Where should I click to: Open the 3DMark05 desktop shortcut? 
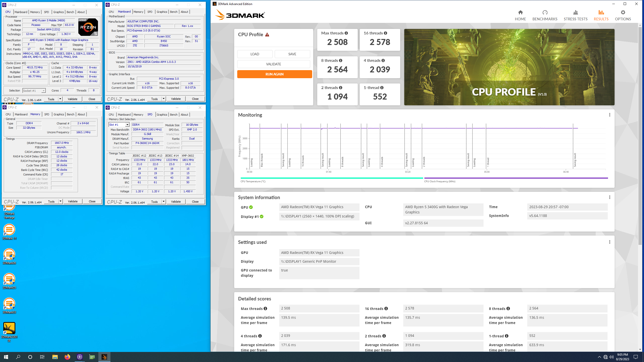click(9, 281)
